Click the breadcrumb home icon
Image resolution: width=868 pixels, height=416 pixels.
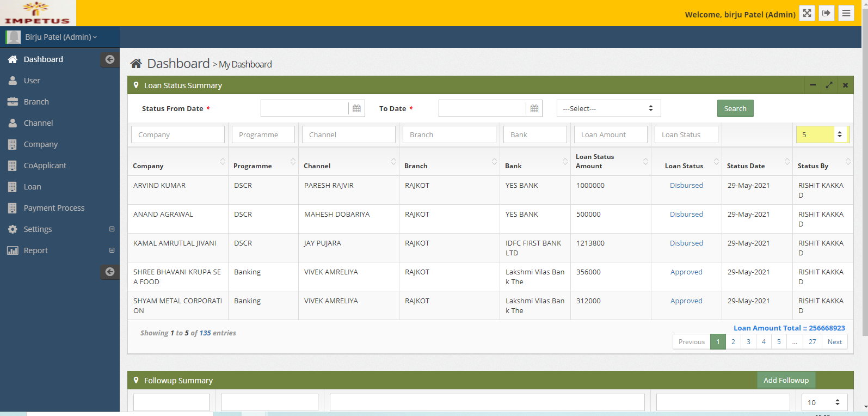(x=136, y=64)
